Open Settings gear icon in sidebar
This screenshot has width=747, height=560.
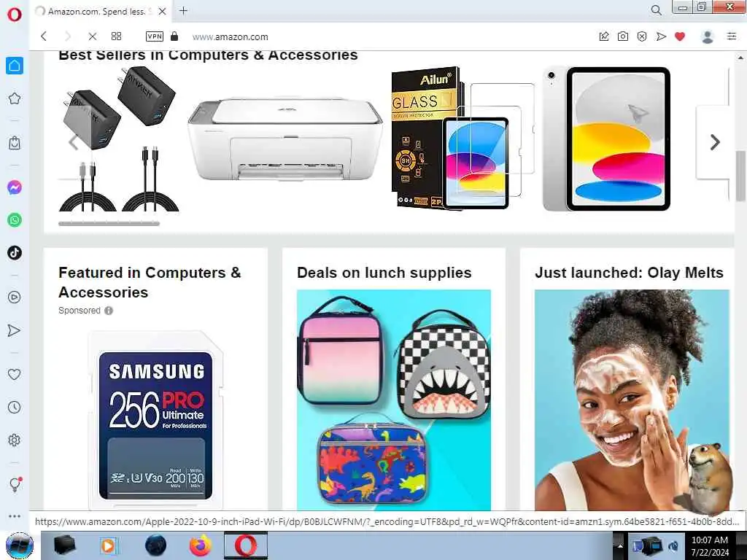[15, 440]
